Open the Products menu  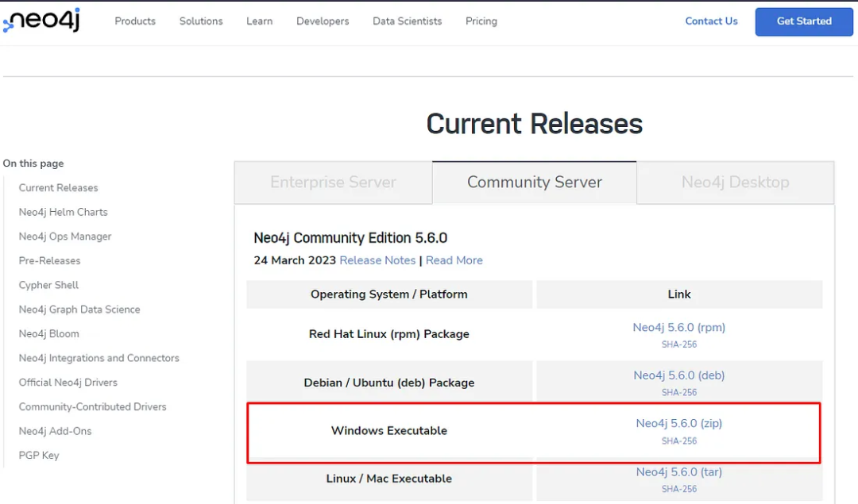(135, 21)
